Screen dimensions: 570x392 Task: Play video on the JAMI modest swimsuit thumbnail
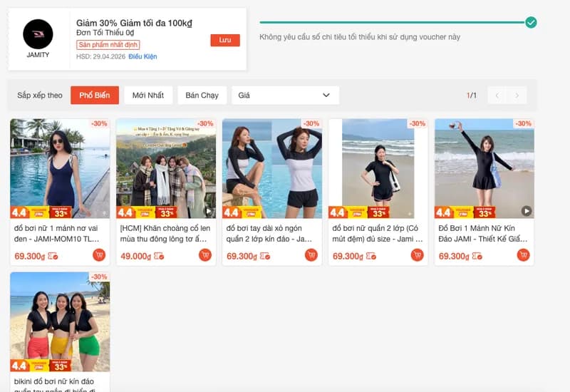pos(526,211)
